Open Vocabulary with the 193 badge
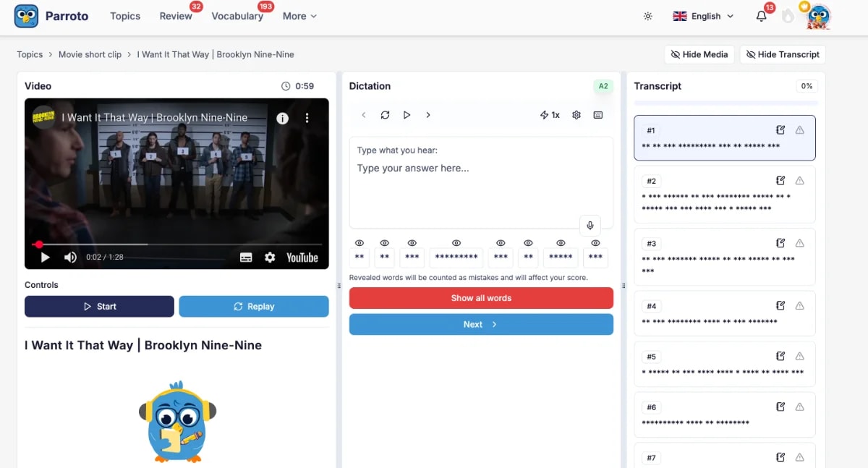 tap(237, 15)
